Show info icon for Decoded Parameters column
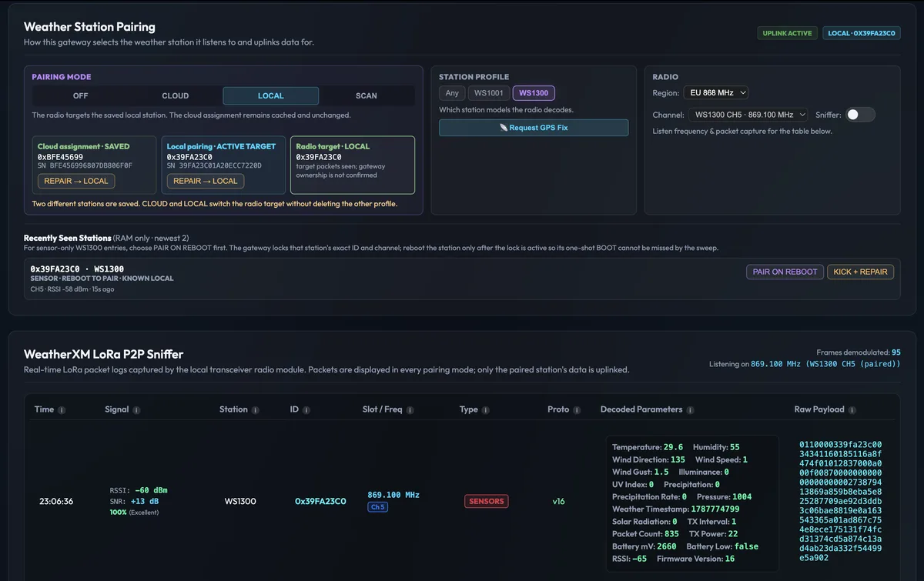924x581 pixels. pyautogui.click(x=690, y=410)
